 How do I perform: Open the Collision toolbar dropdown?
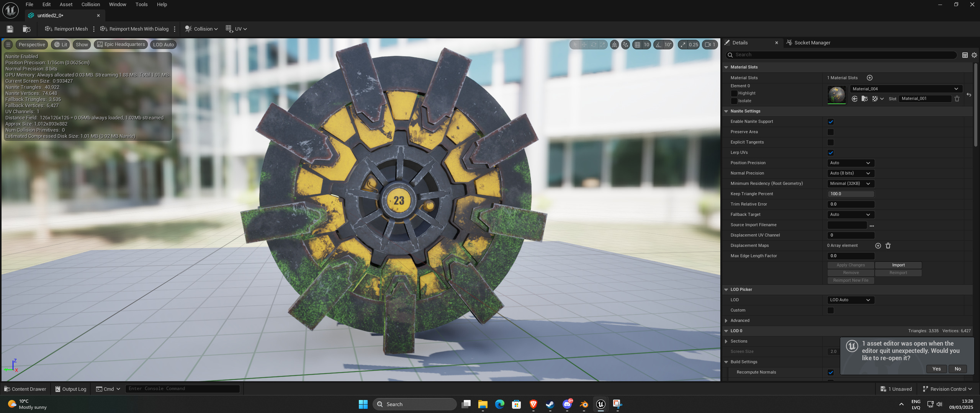201,29
